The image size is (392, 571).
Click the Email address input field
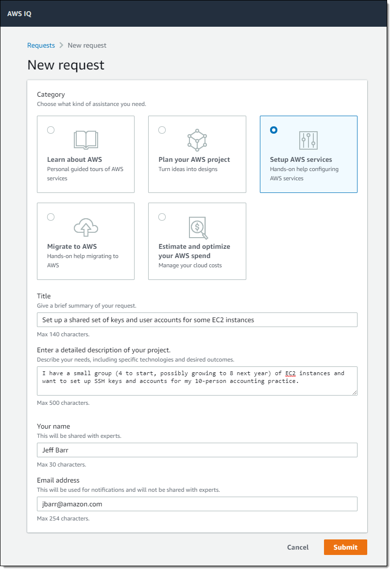click(x=197, y=504)
